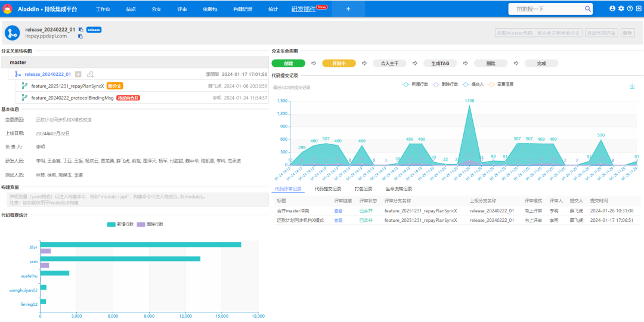Select the master row in branch tree
This screenshot has width=644, height=322.
(135, 63)
